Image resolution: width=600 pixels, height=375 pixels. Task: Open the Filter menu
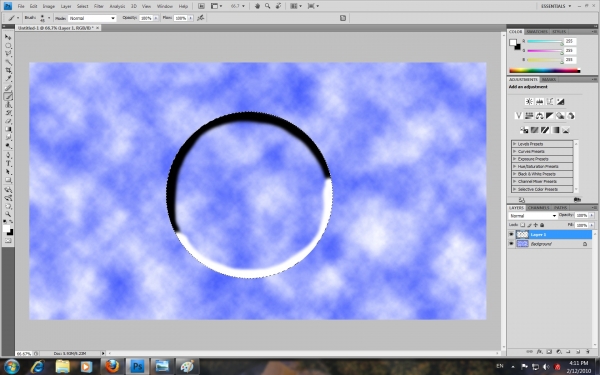(99, 6)
